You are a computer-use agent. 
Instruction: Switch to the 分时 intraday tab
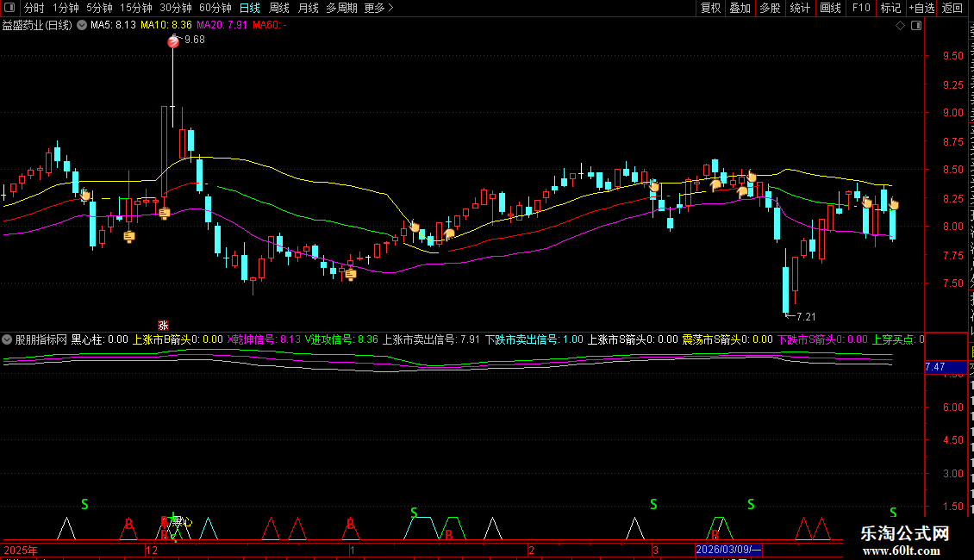click(34, 8)
